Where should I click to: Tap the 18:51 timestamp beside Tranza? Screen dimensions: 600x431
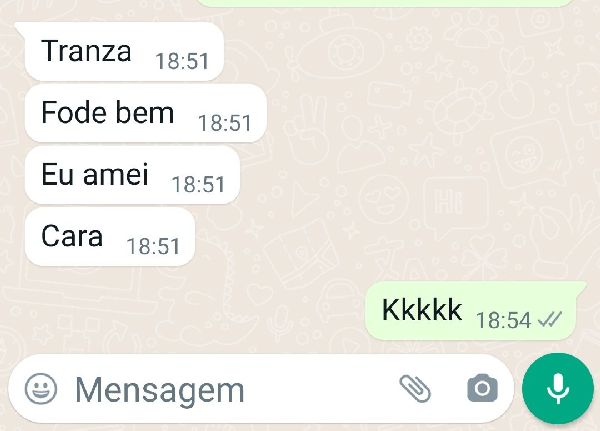tap(182, 61)
